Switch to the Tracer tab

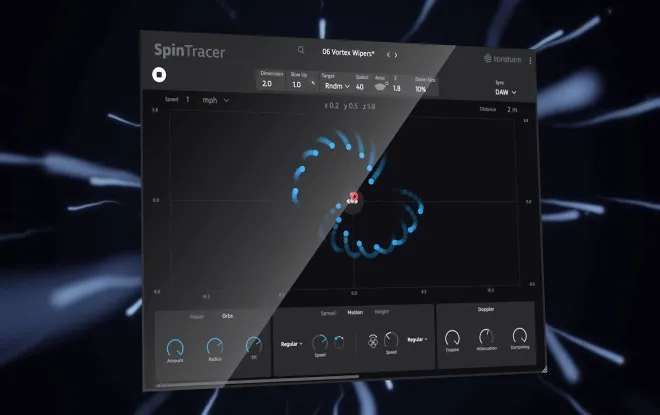click(x=197, y=317)
